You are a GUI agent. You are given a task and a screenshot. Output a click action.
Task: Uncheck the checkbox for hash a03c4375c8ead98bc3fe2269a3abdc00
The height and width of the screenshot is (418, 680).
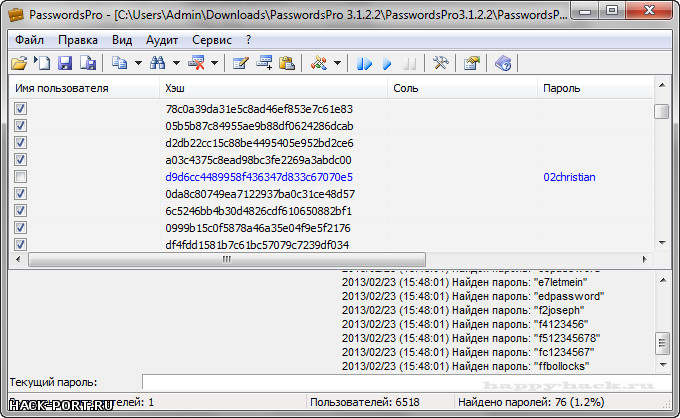(x=20, y=160)
